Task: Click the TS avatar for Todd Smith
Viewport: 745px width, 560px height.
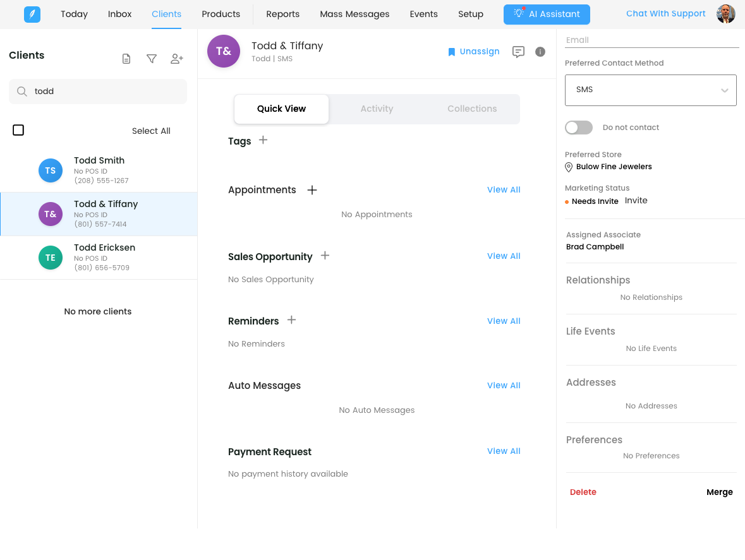Action: [51, 170]
